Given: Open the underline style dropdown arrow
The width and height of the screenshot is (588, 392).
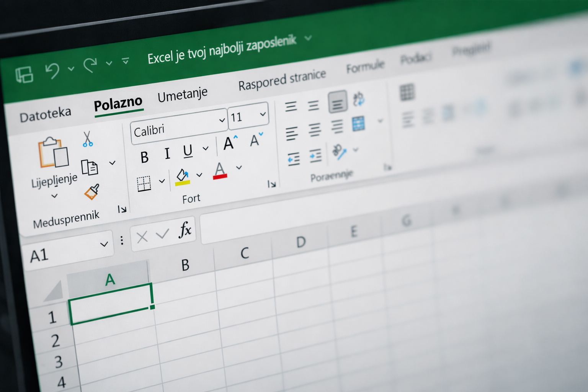Looking at the screenshot, I should 206,148.
